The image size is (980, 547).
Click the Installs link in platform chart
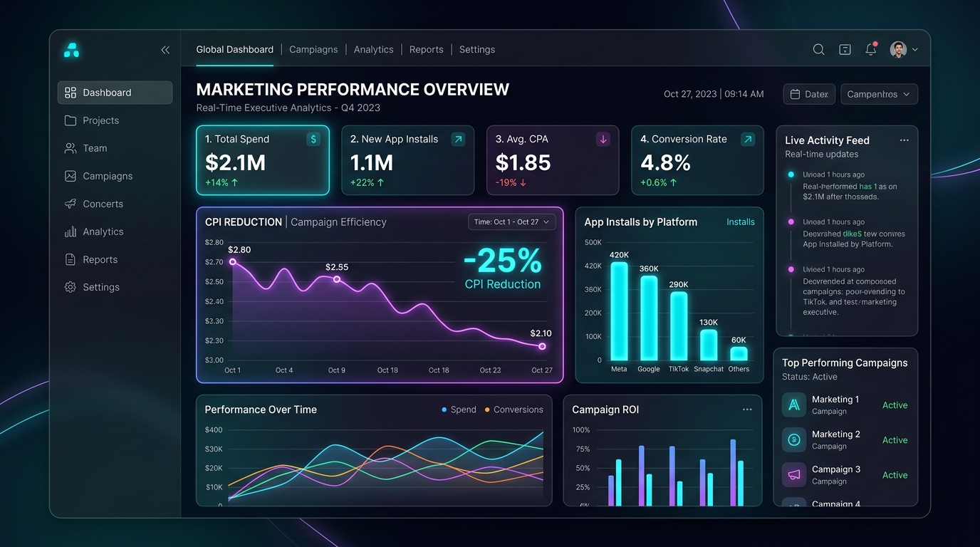point(741,222)
